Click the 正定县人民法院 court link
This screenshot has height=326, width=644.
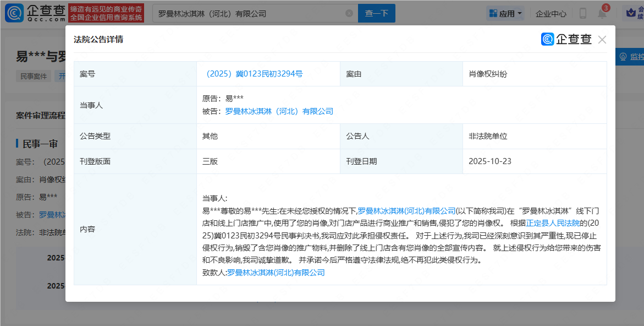(x=553, y=223)
